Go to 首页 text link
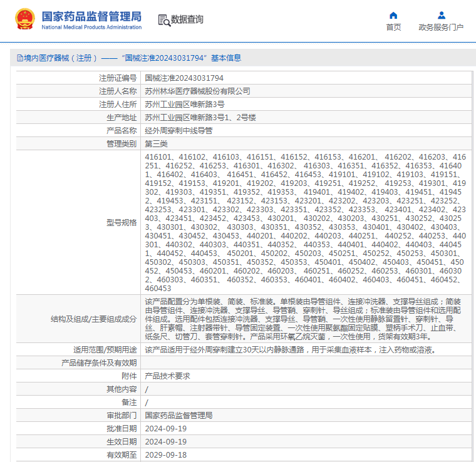Viewport: 476px width, 462px height. [x=393, y=28]
